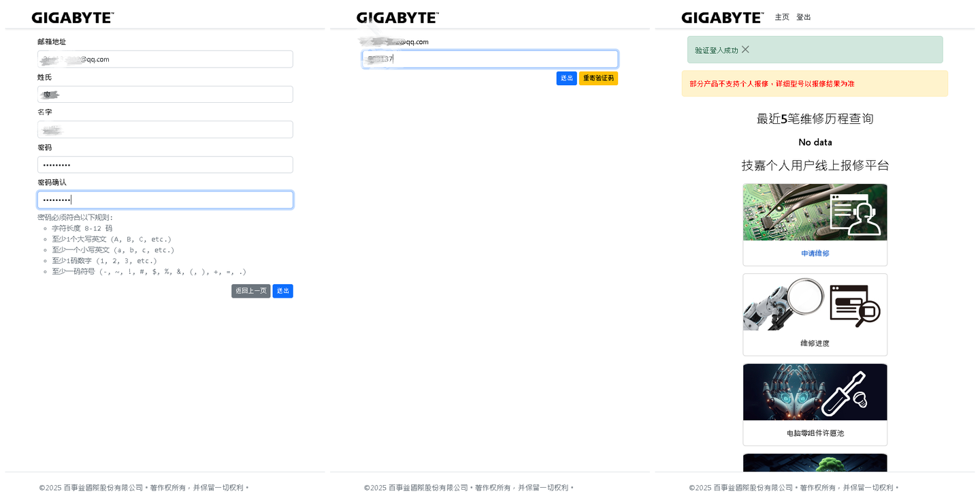Click the 字符长度 8-12 码 rule

pyautogui.click(x=82, y=228)
